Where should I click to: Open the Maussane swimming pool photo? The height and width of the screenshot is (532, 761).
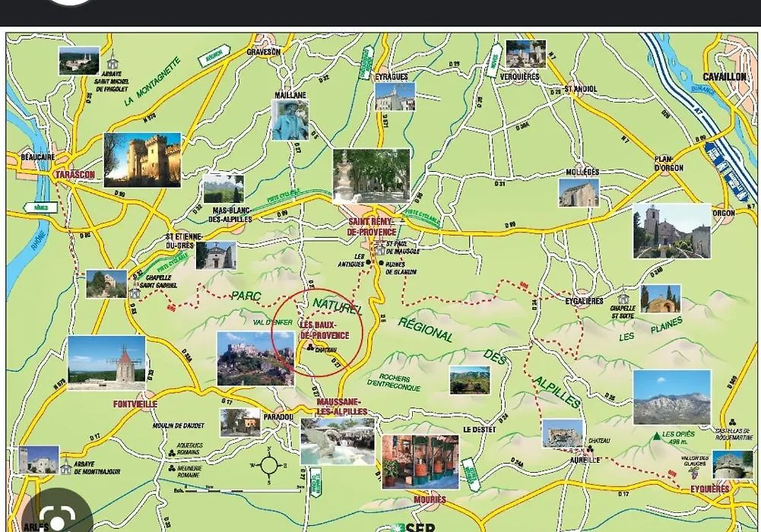click(x=338, y=442)
